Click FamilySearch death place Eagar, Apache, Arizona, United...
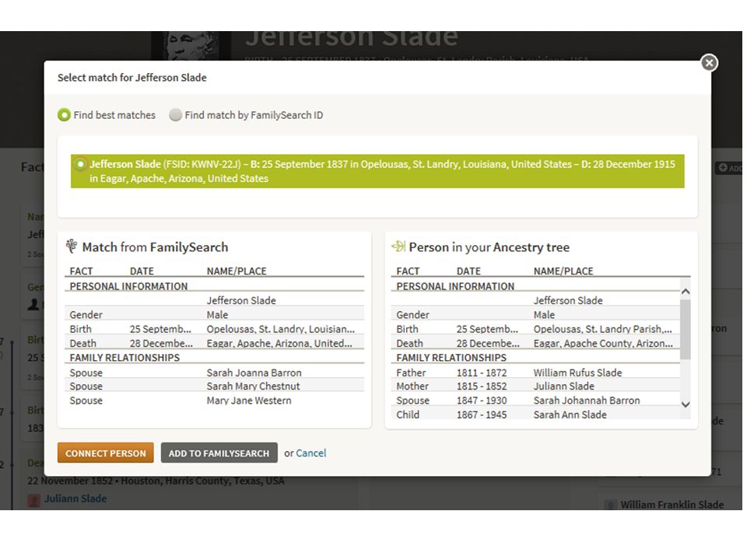 click(x=279, y=343)
